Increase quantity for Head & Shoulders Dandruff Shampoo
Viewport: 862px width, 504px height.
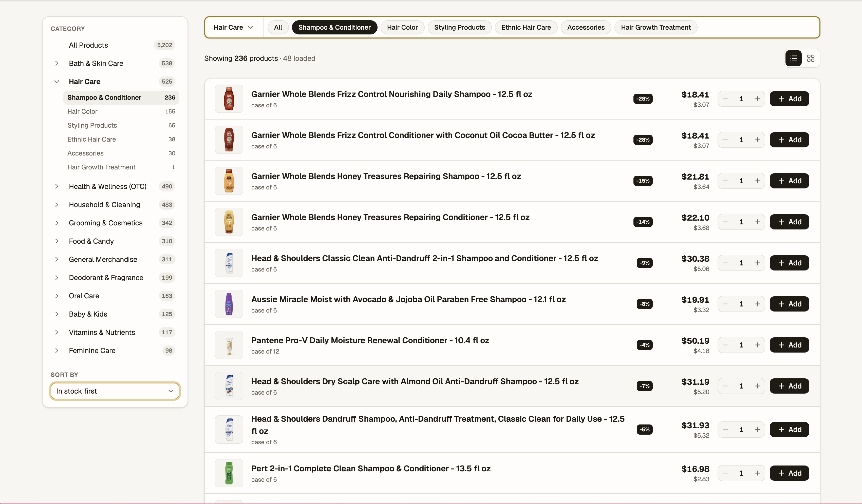click(757, 430)
